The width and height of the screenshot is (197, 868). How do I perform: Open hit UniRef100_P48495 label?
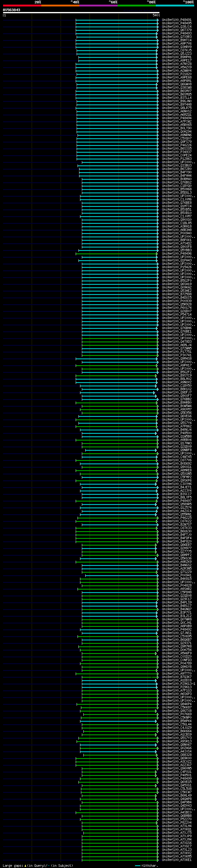point(176,23)
